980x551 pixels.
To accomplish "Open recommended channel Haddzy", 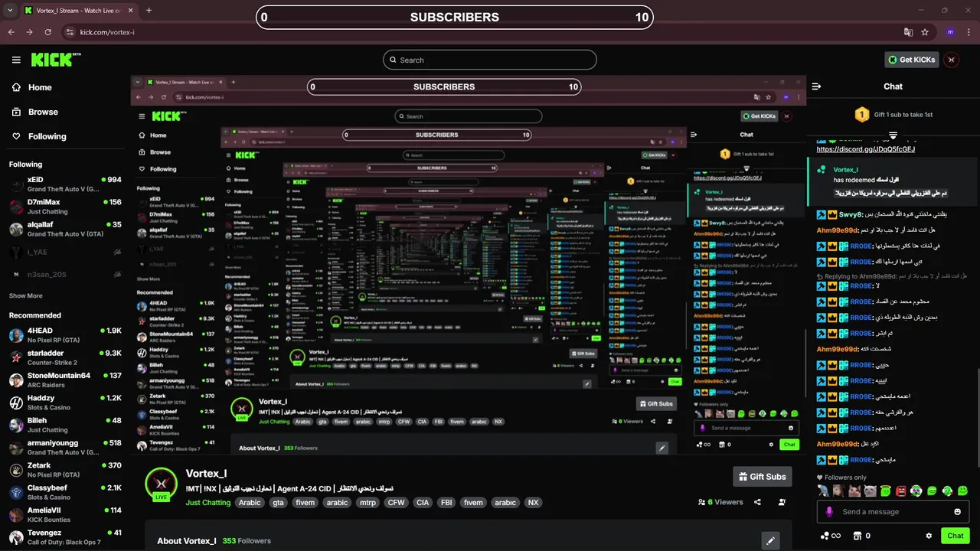I will (65, 403).
